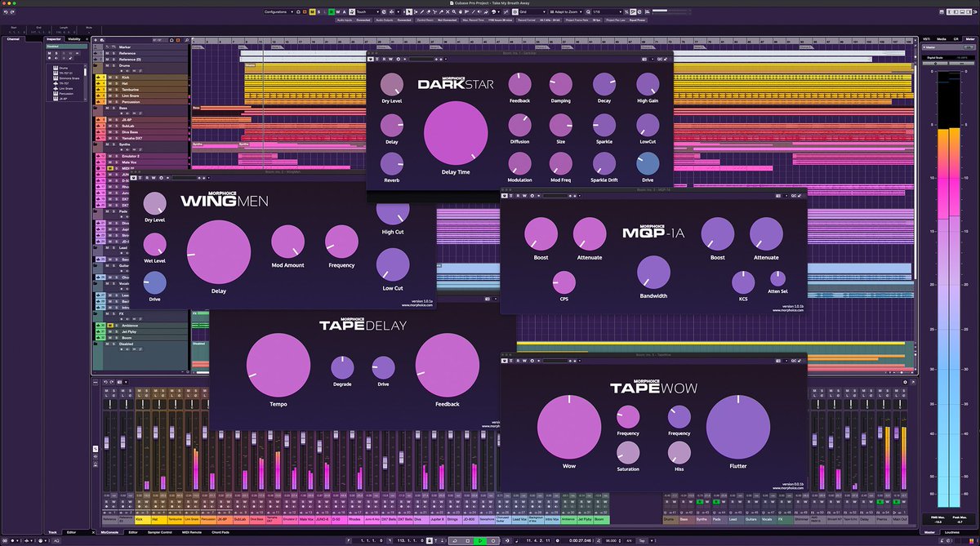Click the TapeWow Hiss knob
This screenshot has height=546, width=980.
(x=679, y=452)
